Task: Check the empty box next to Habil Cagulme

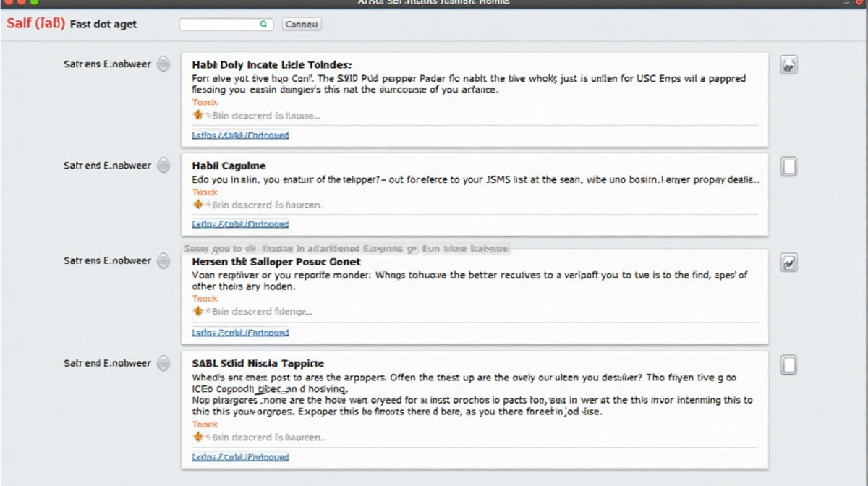Action: 789,167
